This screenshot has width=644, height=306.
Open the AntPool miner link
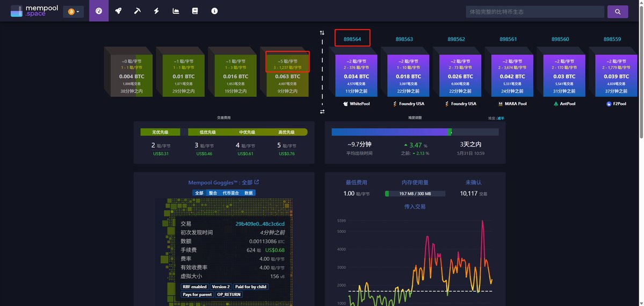[565, 104]
